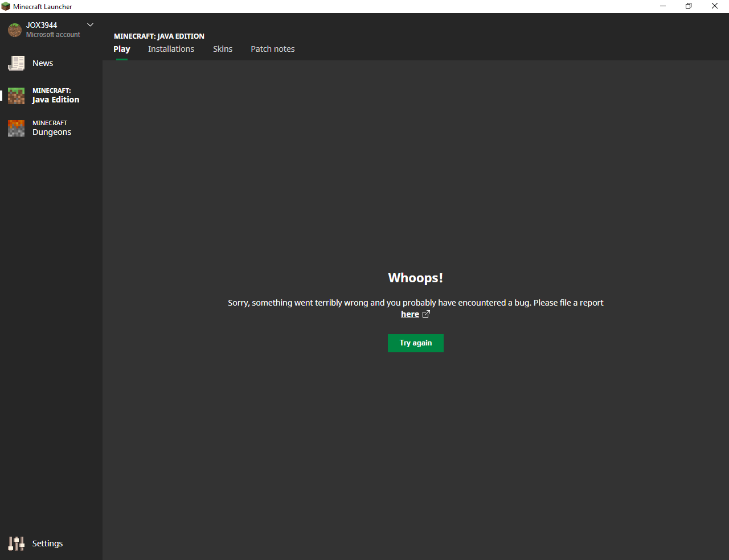Viewport: 729px width, 560px height.
Task: Select the Minecraft Dungeons block icon
Action: pyautogui.click(x=16, y=128)
